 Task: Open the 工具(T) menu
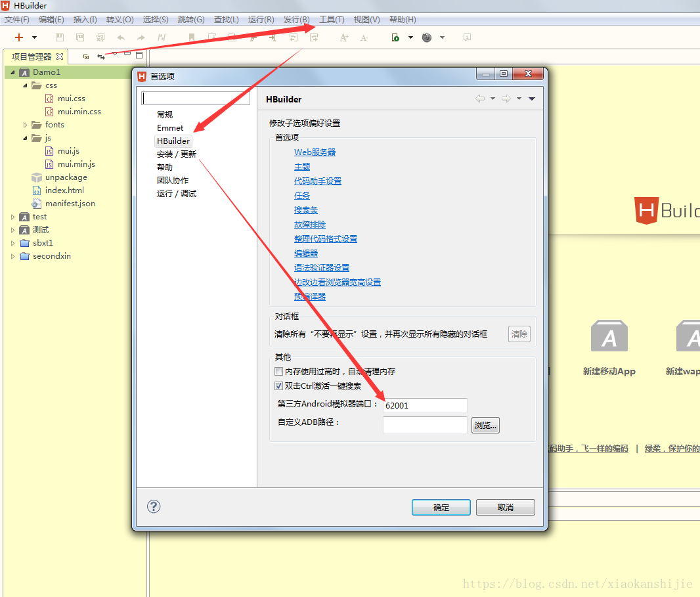(332, 20)
